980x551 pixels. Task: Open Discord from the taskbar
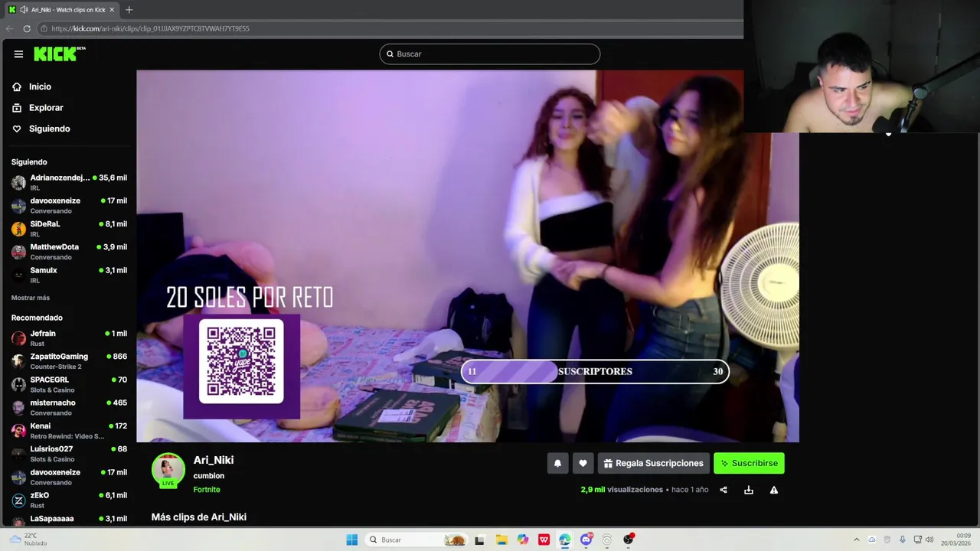click(586, 540)
